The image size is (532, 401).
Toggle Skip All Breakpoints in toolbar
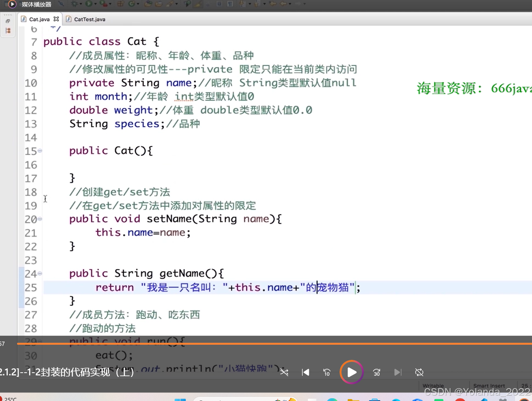[61, 4]
